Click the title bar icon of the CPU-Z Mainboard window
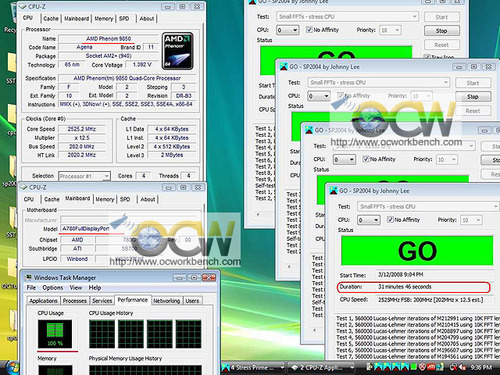The image size is (500, 375). [x=24, y=187]
